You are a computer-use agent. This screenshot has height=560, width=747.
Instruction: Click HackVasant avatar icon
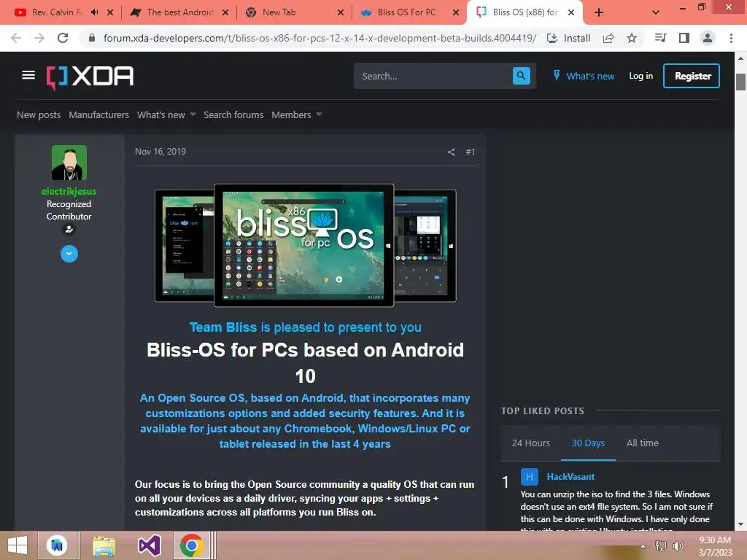point(530,477)
